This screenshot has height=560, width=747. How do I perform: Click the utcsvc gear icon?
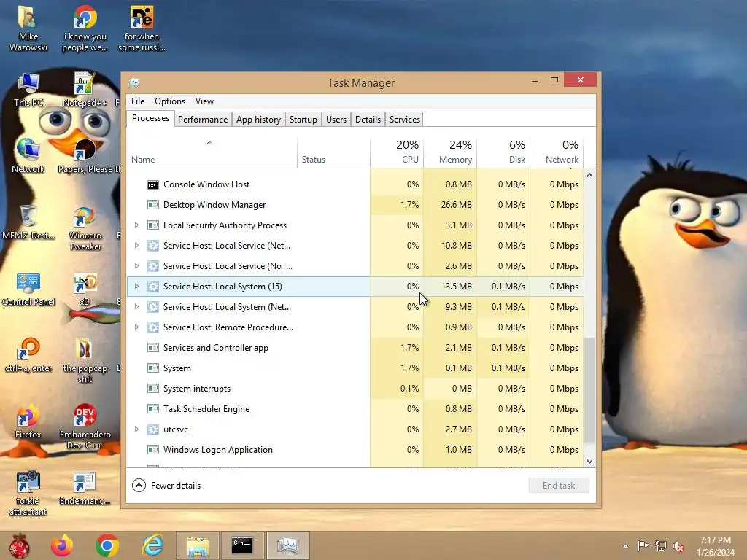pos(153,429)
